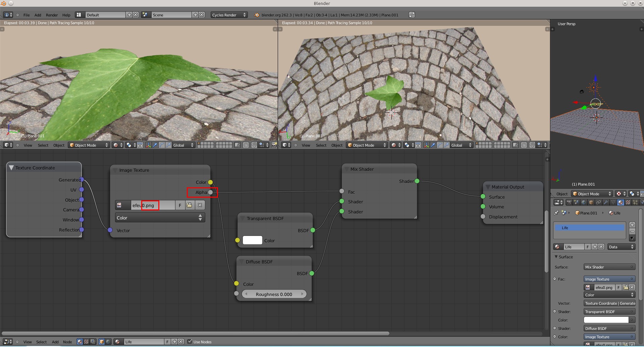Click the Mix Shader surface button in properties
Screen dimensions: 644x347
[x=609, y=267]
